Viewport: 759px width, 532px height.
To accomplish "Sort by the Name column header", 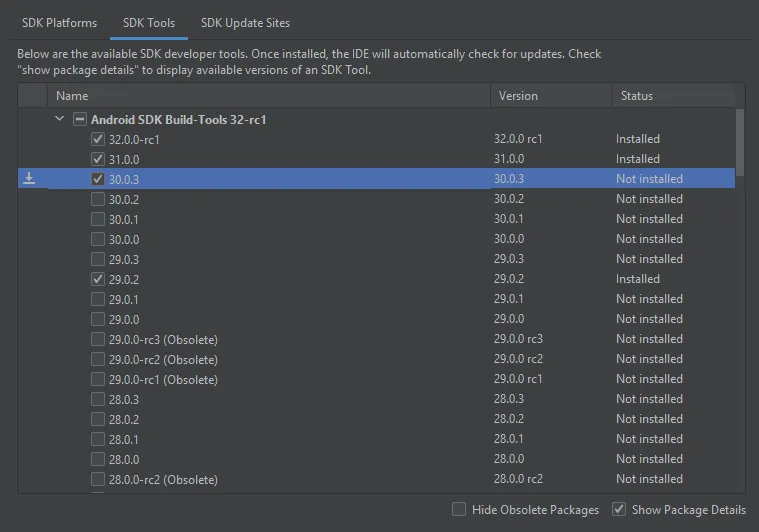I will click(72, 96).
